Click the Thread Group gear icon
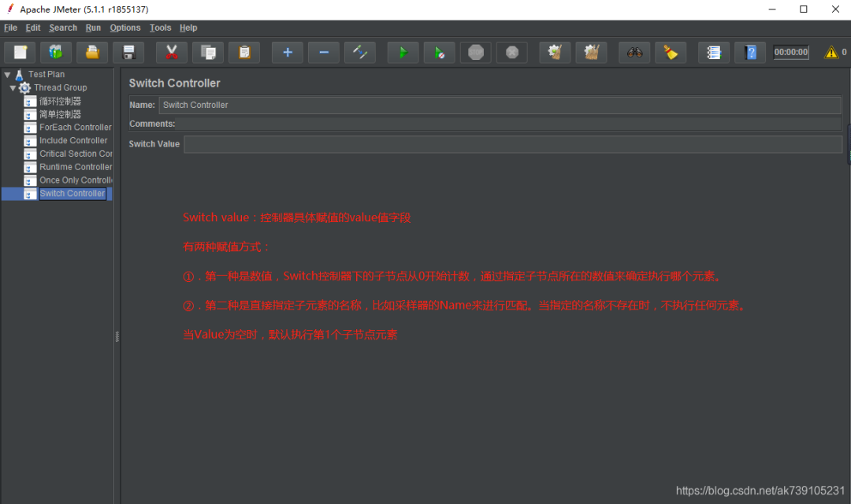Image resolution: width=851 pixels, height=504 pixels. click(25, 87)
